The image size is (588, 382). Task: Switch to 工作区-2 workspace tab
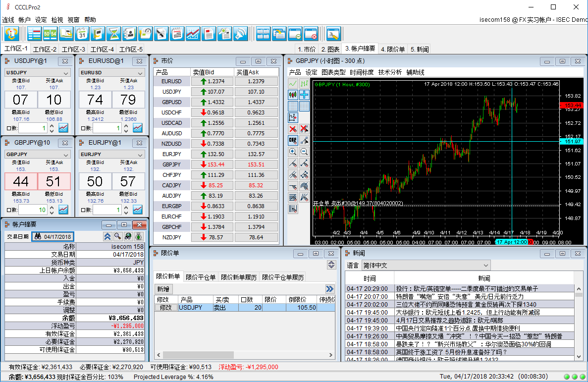coord(45,49)
